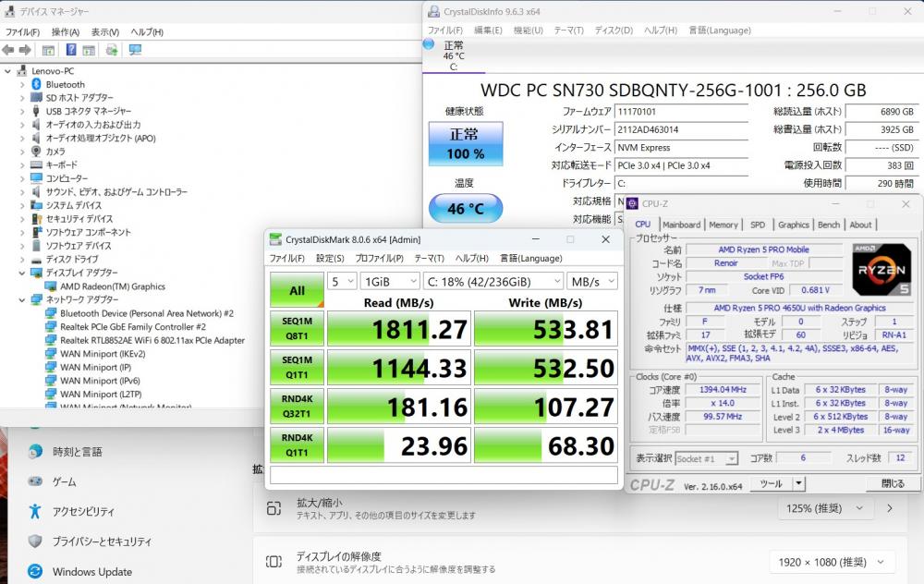Click the 正常 100% health status box
The image size is (924, 584).
(466, 144)
